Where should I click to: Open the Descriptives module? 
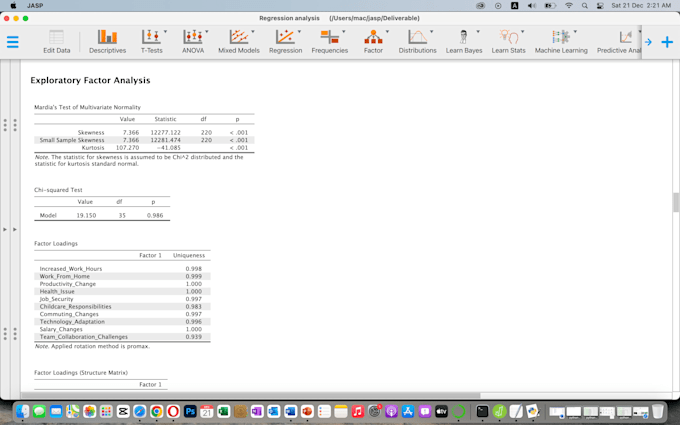click(107, 42)
